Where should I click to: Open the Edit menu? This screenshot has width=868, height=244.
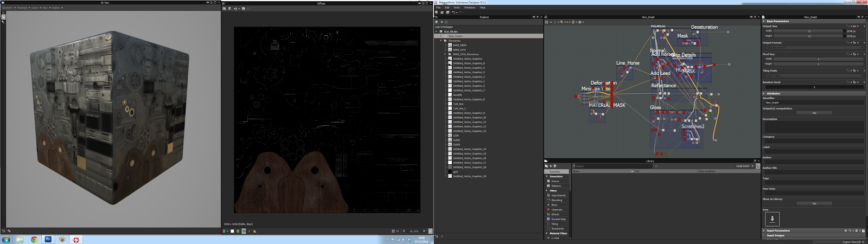(x=447, y=8)
